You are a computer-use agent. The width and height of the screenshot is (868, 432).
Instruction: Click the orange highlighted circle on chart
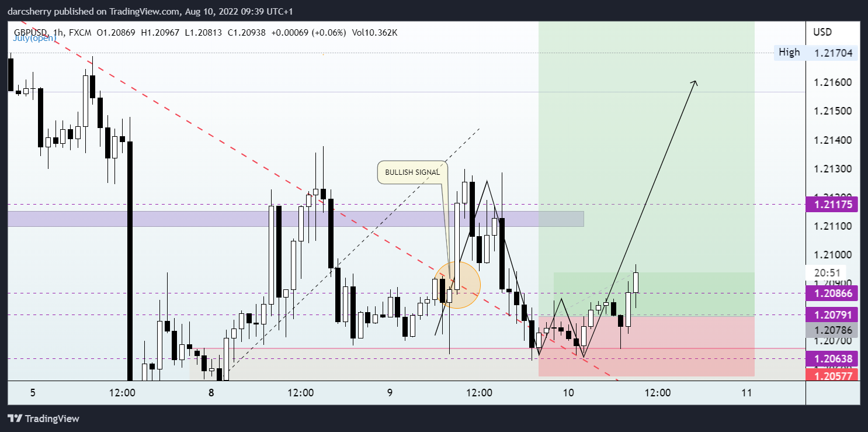coord(457,285)
